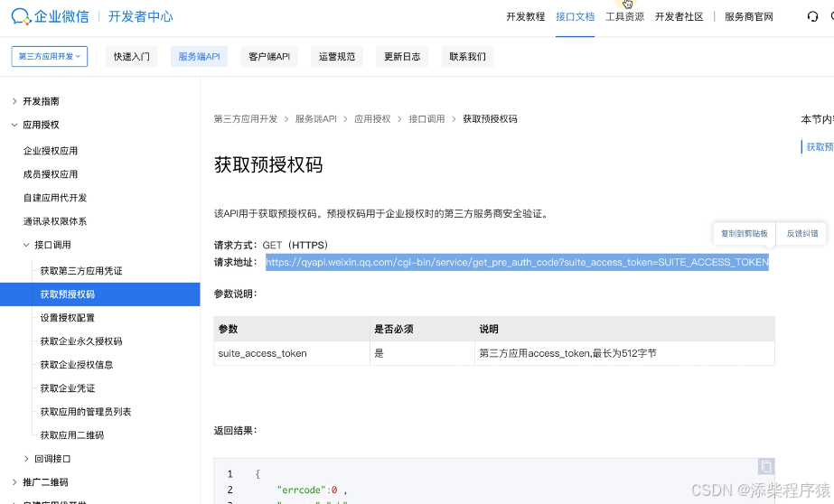This screenshot has width=834, height=504.
Task: Expand the 回调接口 subsection
Action: click(x=26, y=459)
